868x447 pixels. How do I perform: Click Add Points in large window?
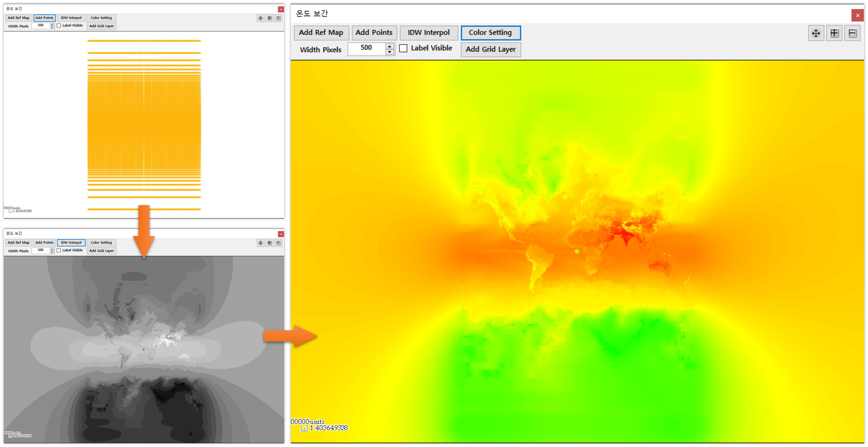pyautogui.click(x=374, y=33)
